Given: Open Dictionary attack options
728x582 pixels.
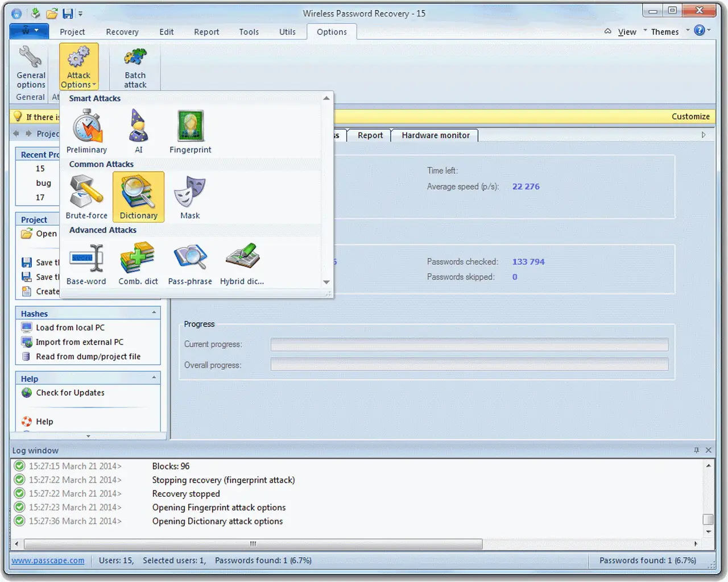Looking at the screenshot, I should (x=138, y=197).
